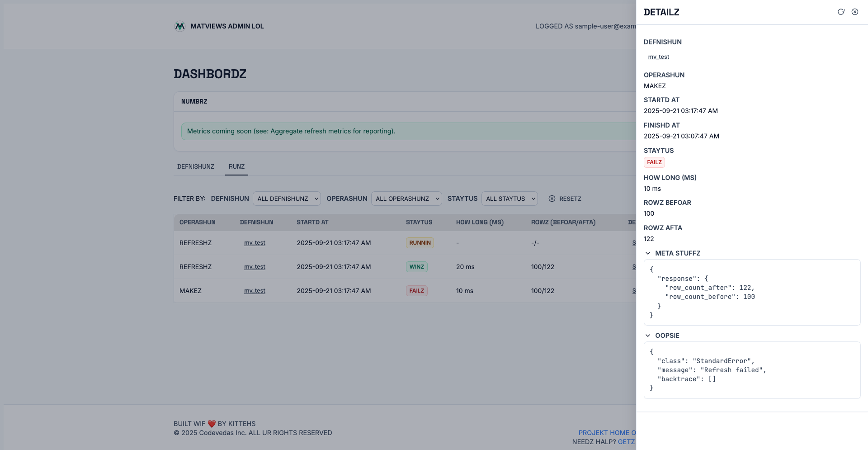Image resolution: width=868 pixels, height=450 pixels.
Task: Click the Resetz filter icon
Action: pyautogui.click(x=552, y=199)
